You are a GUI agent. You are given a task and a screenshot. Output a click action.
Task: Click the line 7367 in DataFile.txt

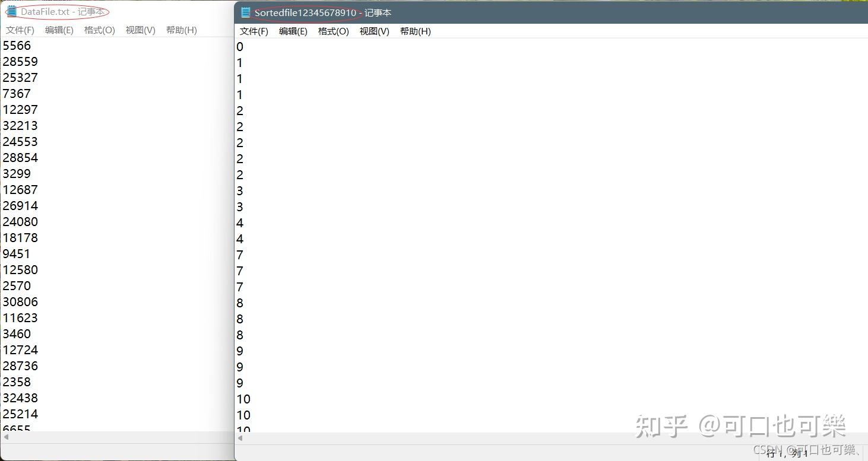coord(17,94)
